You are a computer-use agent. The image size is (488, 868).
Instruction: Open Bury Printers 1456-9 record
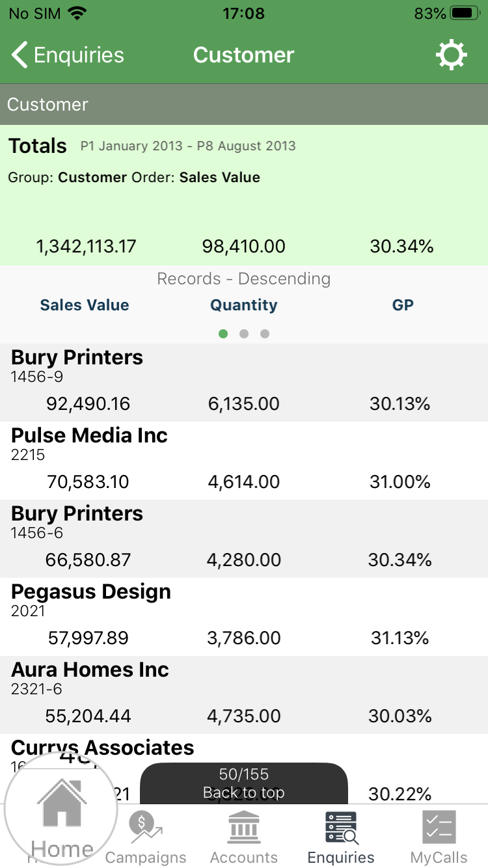(244, 383)
